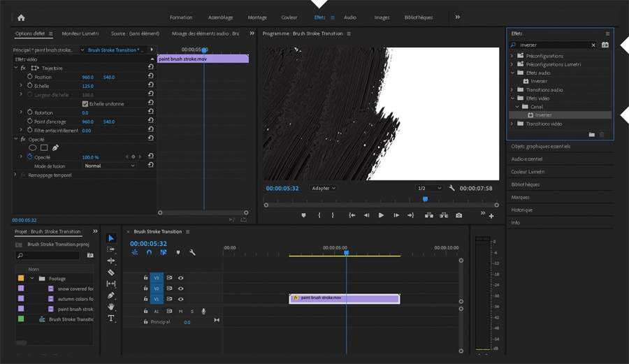Open the Adapter zoom level dropdown
The height and width of the screenshot is (364, 629).
coord(324,189)
